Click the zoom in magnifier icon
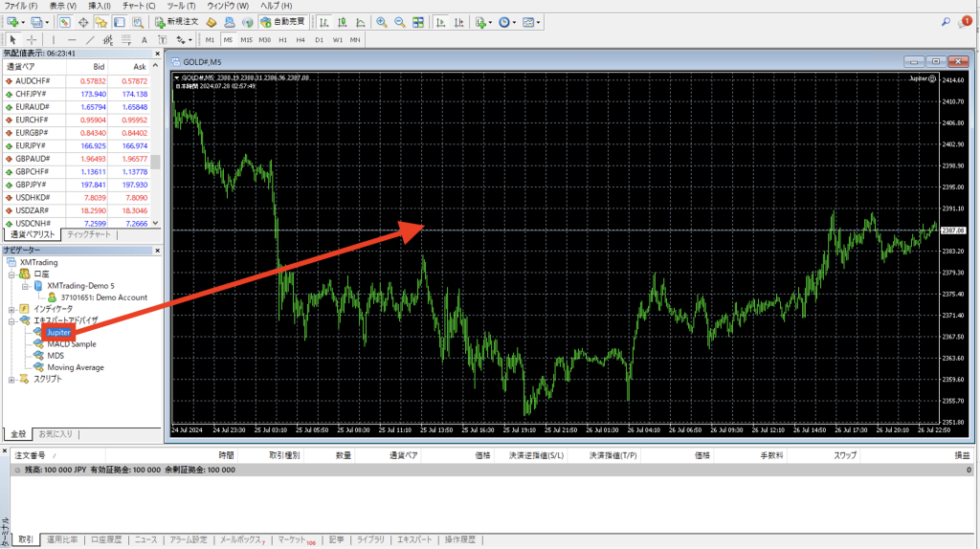The width and height of the screenshot is (980, 549). coord(382,21)
